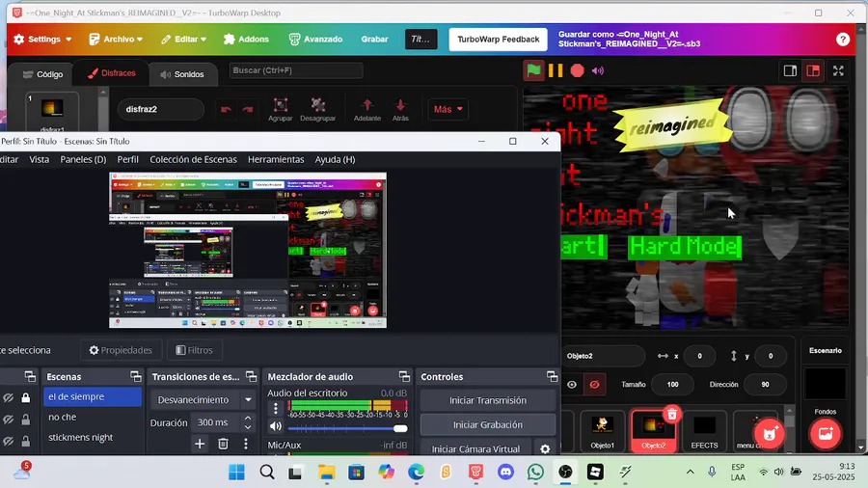Switch to the Código tab
Image resolution: width=868 pixels, height=488 pixels.
click(42, 74)
